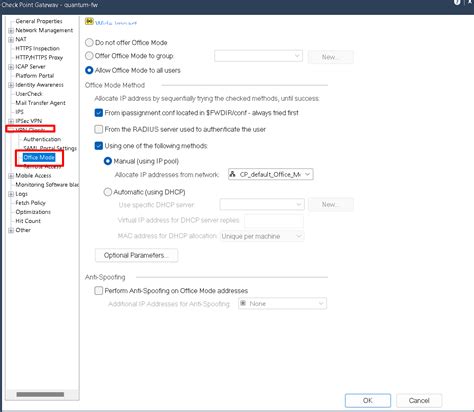Click the Cancel button

(x=419, y=400)
